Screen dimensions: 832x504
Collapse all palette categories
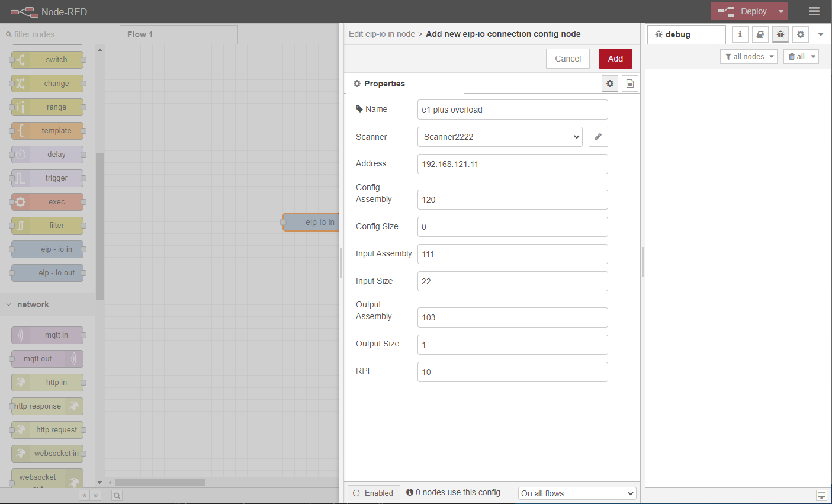point(85,496)
